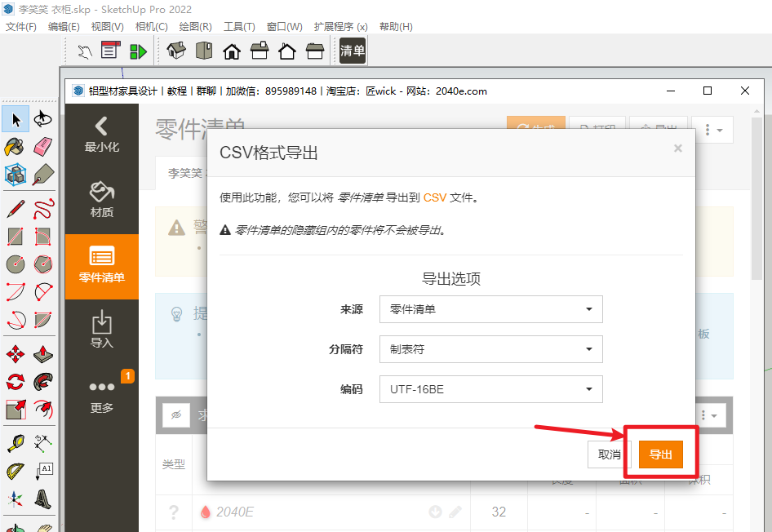772x532 pixels.
Task: Pick the Pencil line tool
Action: (x=15, y=208)
